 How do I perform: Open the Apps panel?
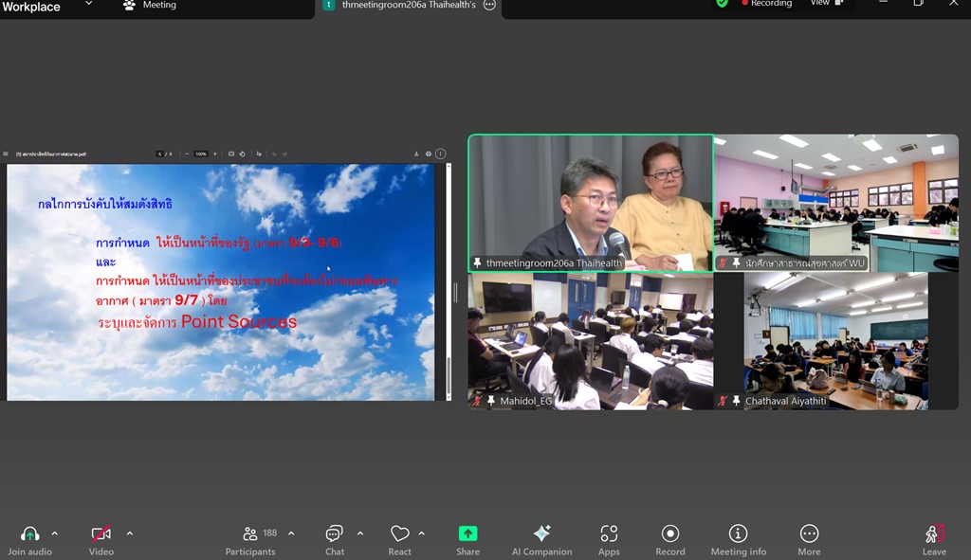coord(609,533)
